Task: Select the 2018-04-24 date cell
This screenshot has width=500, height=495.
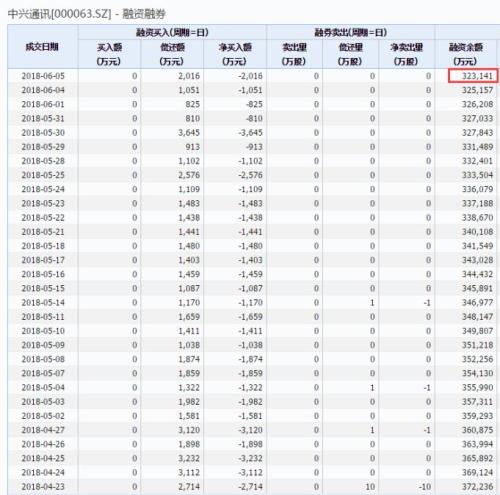Action: point(43,473)
